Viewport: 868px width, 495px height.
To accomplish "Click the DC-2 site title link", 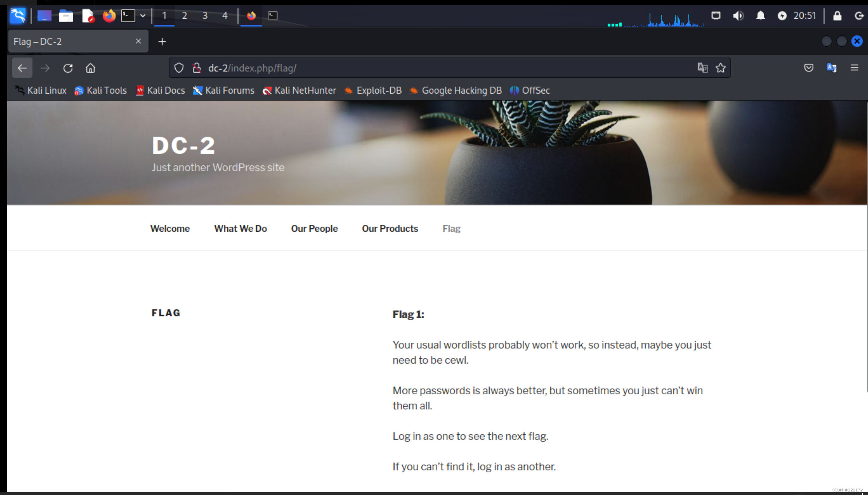I will pyautogui.click(x=183, y=146).
